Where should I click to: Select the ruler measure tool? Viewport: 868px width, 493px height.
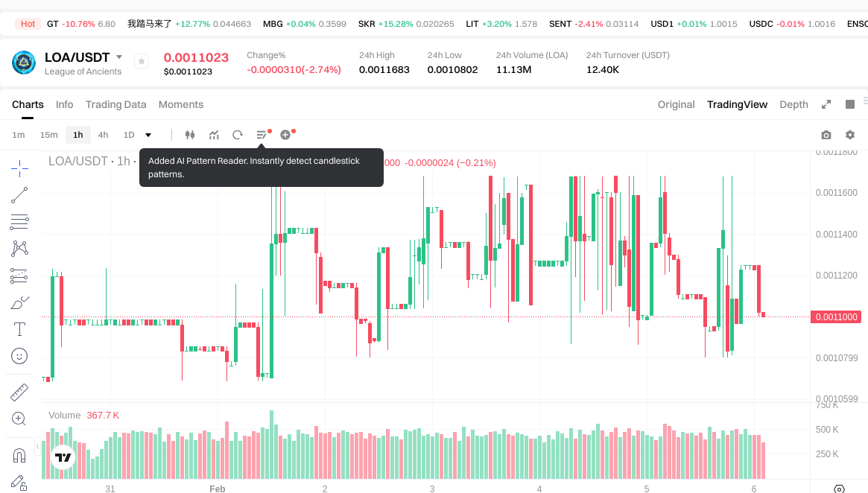(19, 392)
